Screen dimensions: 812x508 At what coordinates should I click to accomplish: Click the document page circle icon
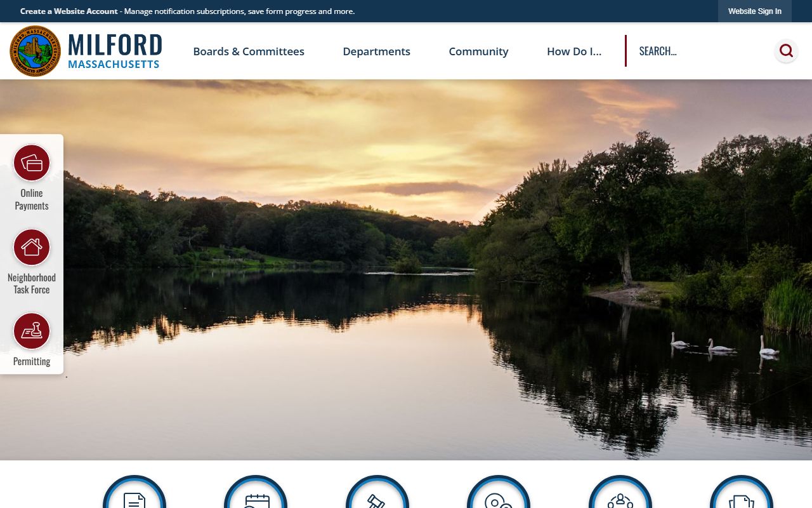(134, 492)
